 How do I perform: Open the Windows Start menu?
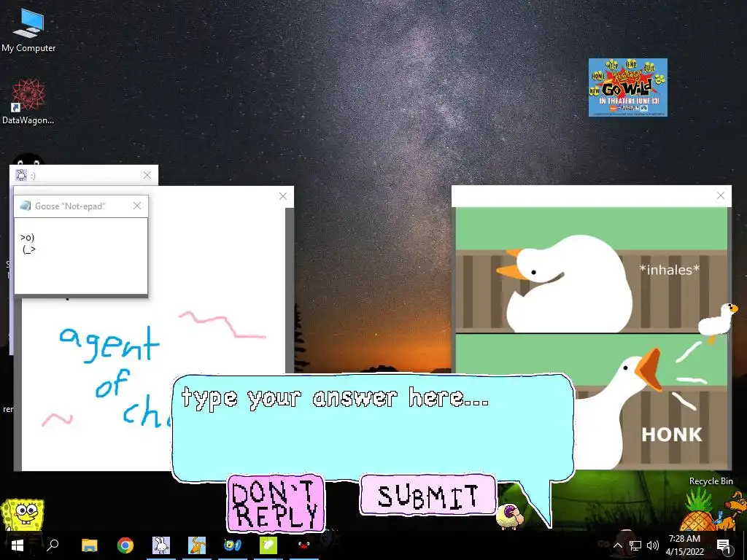pos(18,545)
